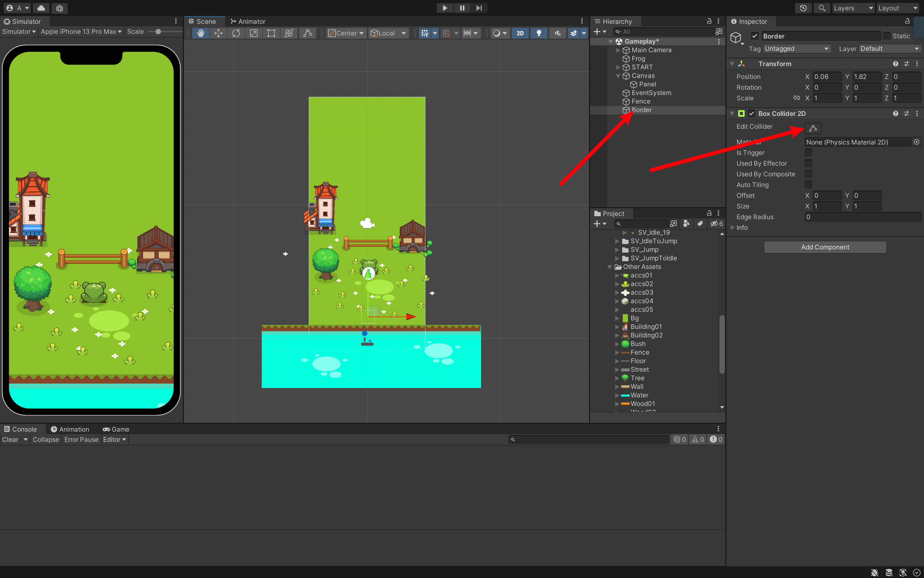Open the Apple iPhone 13 Pro Max device dropdown
Viewport: 924px width, 578px height.
pyautogui.click(x=81, y=32)
